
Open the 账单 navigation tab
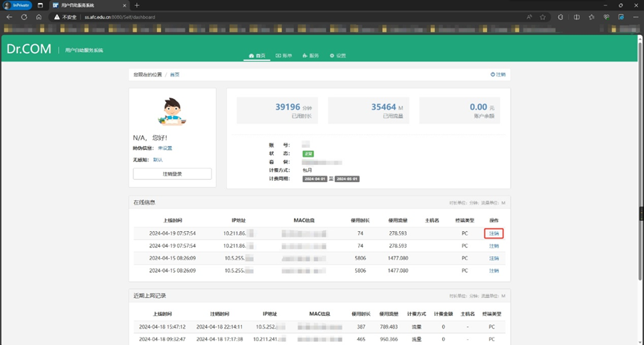pyautogui.click(x=283, y=56)
